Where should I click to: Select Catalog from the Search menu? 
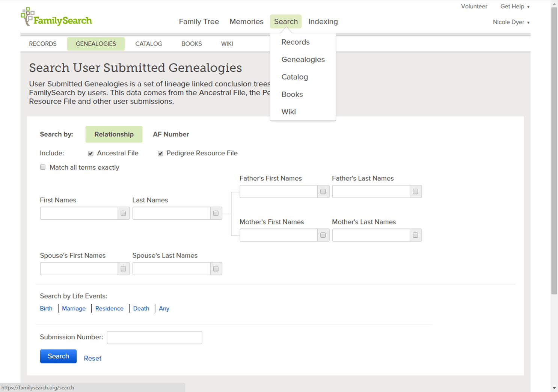(294, 77)
